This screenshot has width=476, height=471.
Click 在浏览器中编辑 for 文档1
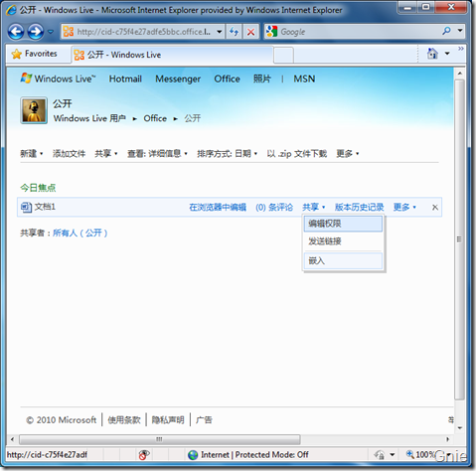[218, 208]
